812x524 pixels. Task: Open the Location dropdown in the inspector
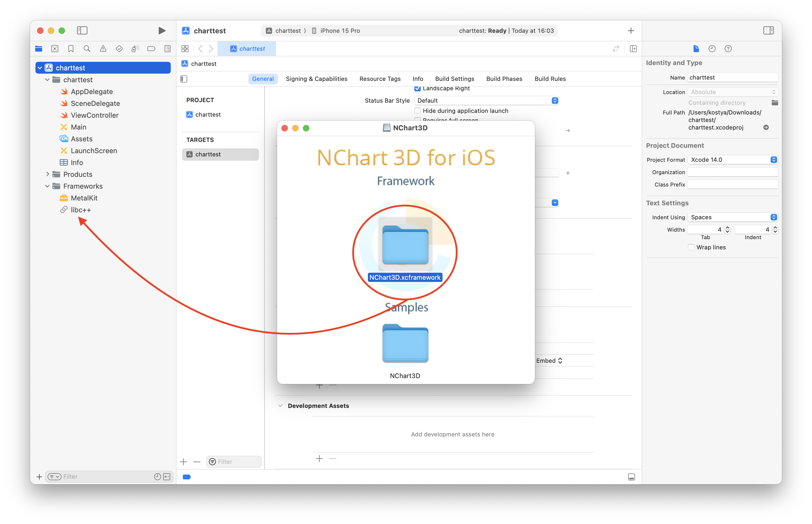pos(733,92)
